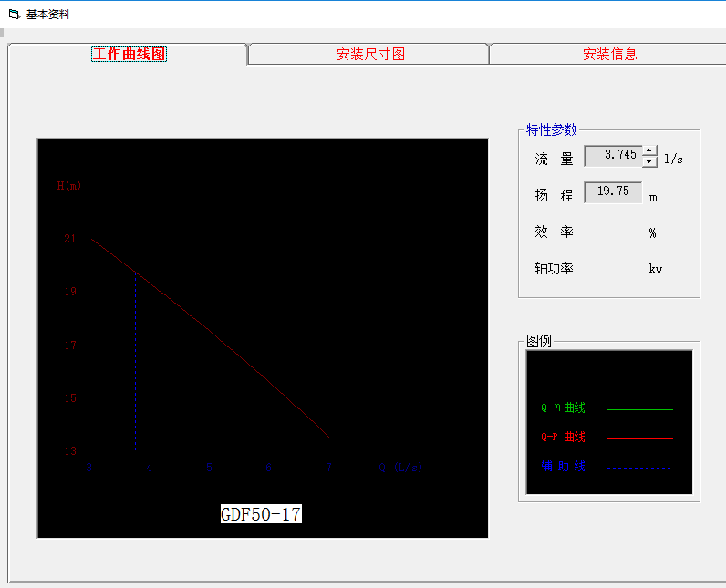Click the 基本资料 window title text
This screenshot has width=726, height=588.
48,15
